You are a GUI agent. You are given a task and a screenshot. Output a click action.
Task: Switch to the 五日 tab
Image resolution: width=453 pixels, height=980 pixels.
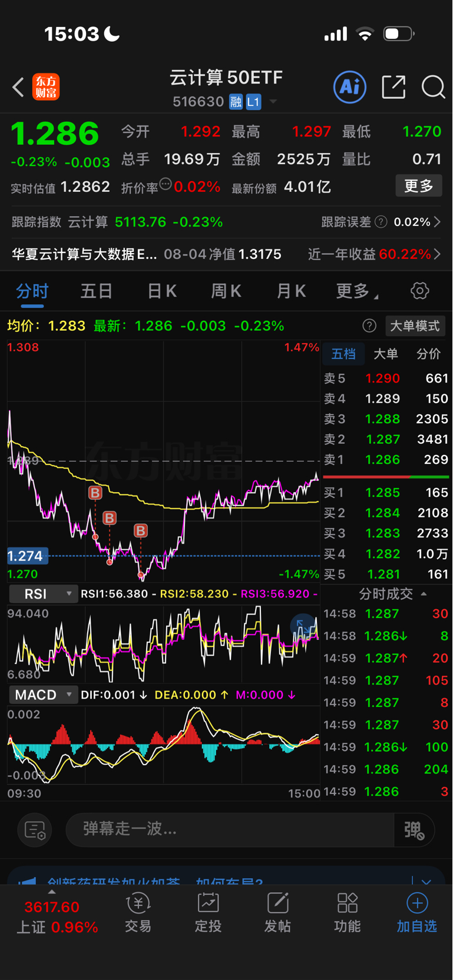[x=97, y=291]
